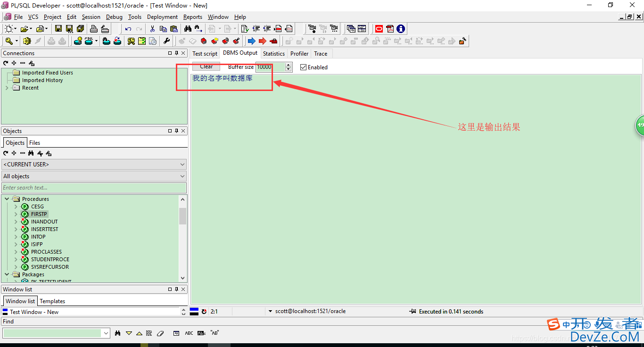
Task: Select Imported Fixed Users folder
Action: click(47, 73)
